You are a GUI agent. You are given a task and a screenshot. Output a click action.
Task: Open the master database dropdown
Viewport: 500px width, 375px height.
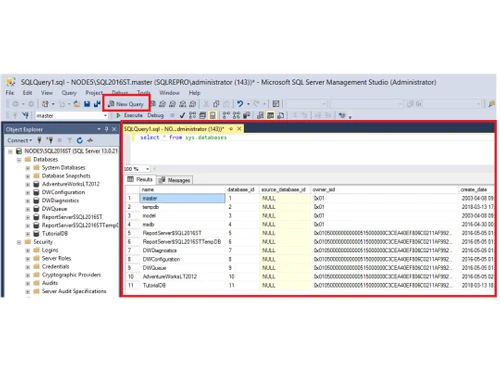click(105, 116)
